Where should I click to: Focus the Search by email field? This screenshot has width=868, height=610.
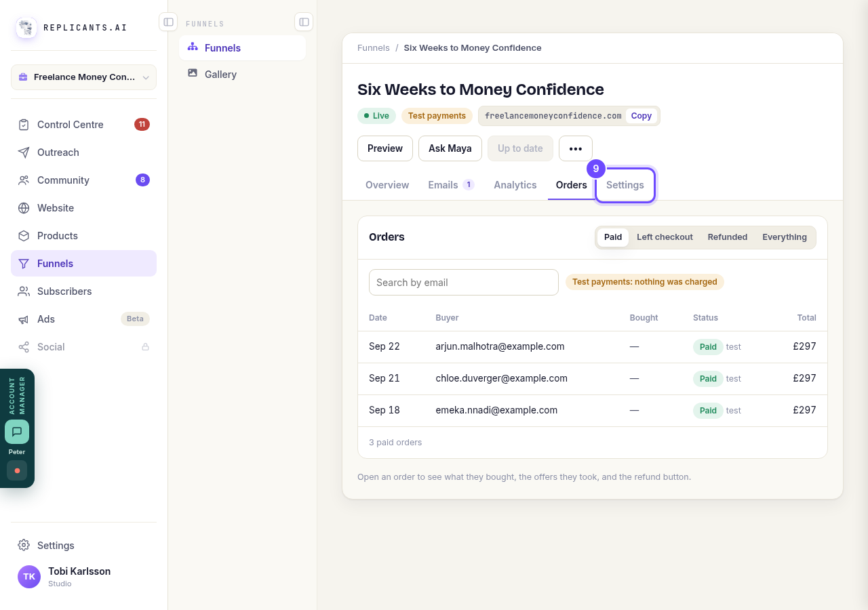(x=464, y=283)
